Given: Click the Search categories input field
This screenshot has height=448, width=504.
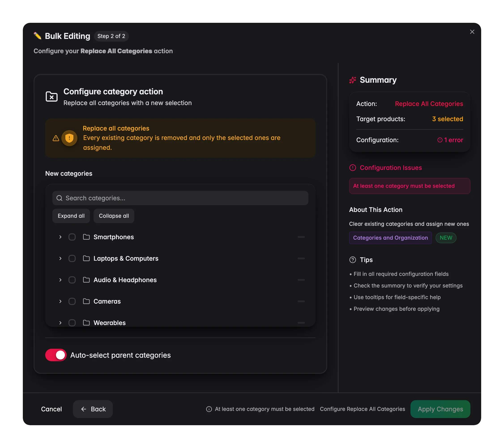Looking at the screenshot, I should click(x=180, y=198).
